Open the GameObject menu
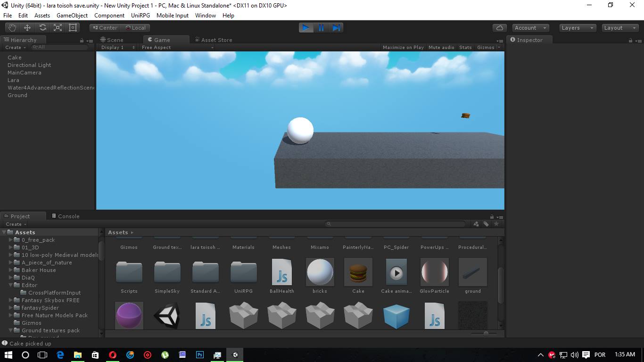This screenshot has width=644, height=362. [x=72, y=15]
